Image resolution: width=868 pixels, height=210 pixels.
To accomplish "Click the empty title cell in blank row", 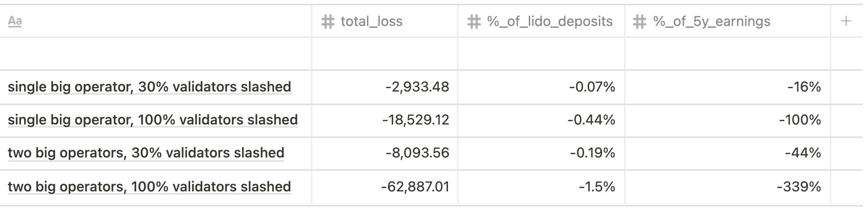I will (x=156, y=54).
